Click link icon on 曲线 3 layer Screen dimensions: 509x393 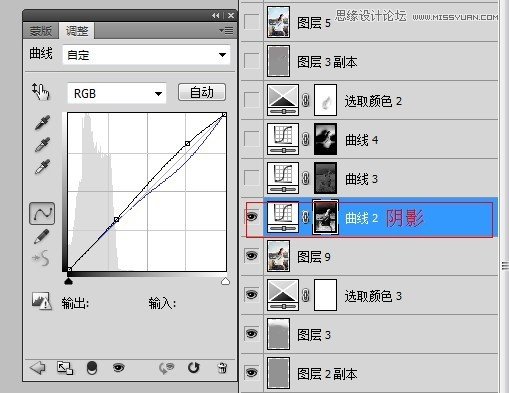click(x=305, y=178)
